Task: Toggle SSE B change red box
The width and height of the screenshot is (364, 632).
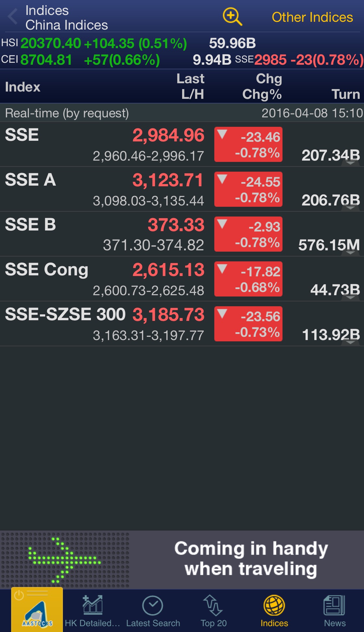Action: [x=248, y=234]
